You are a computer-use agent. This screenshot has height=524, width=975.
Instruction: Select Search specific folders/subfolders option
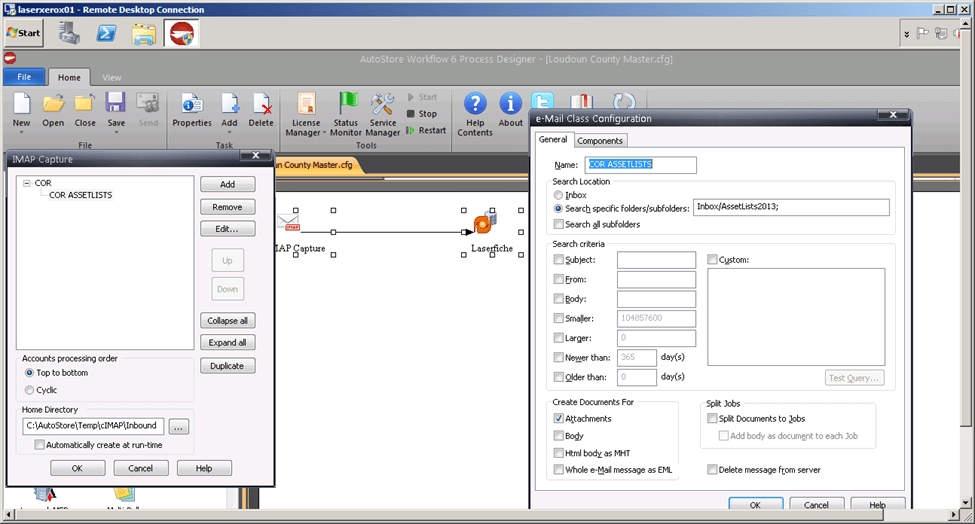[x=558, y=209]
